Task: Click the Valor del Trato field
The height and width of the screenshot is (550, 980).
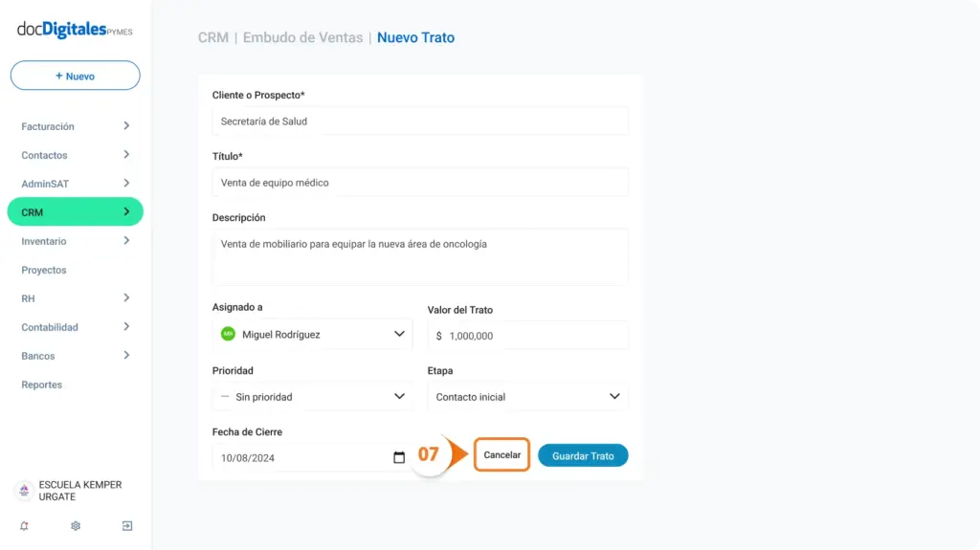Action: tap(527, 336)
